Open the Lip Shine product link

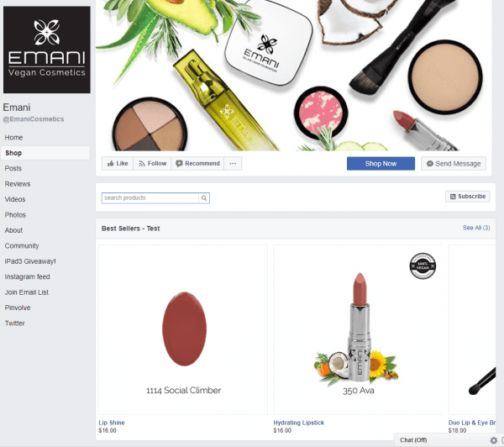tap(112, 423)
